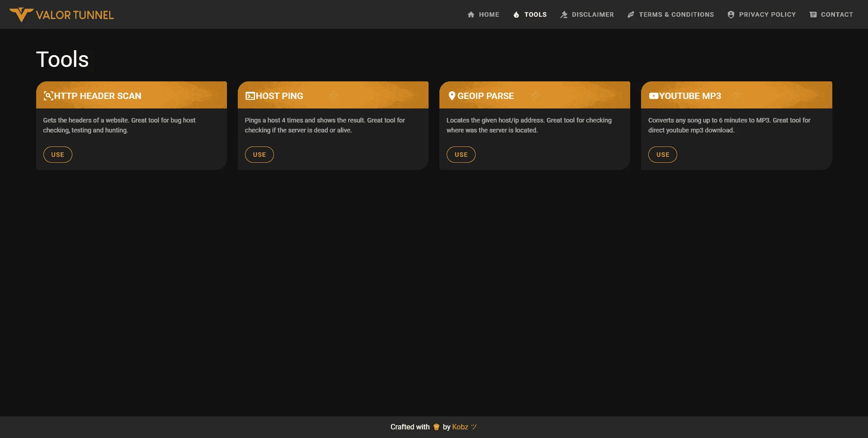Open the Home menu item
This screenshot has width=868, height=438.
point(483,14)
